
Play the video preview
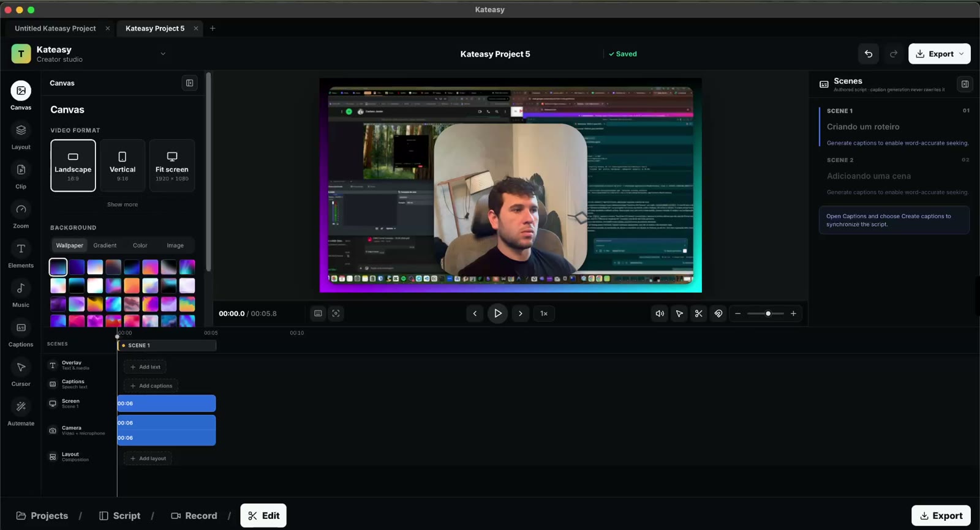[497, 313]
